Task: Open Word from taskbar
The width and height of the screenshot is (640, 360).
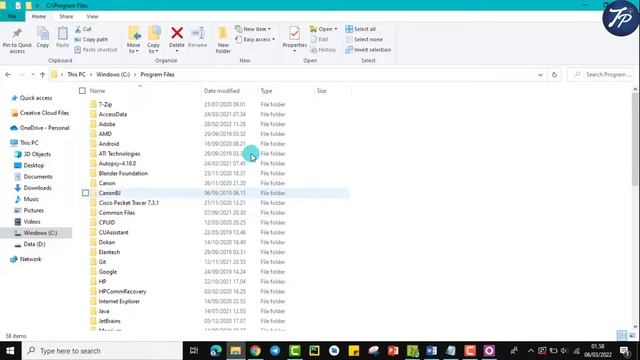Action: click(431, 351)
